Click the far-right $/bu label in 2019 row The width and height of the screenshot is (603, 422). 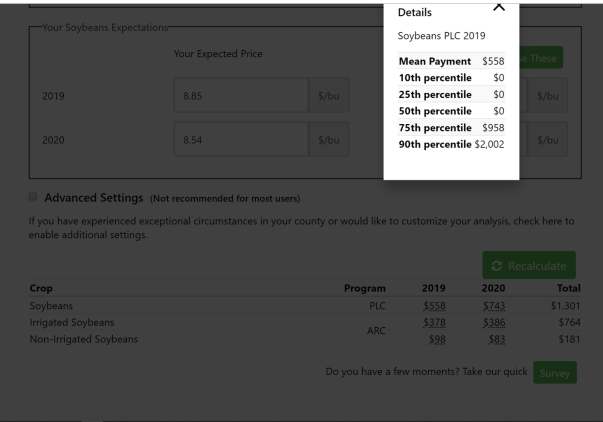tap(547, 95)
